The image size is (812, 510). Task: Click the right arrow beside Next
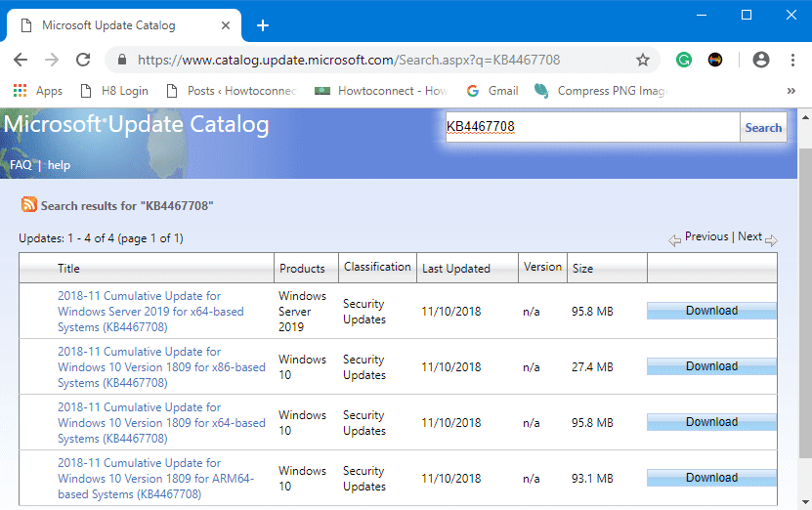771,240
